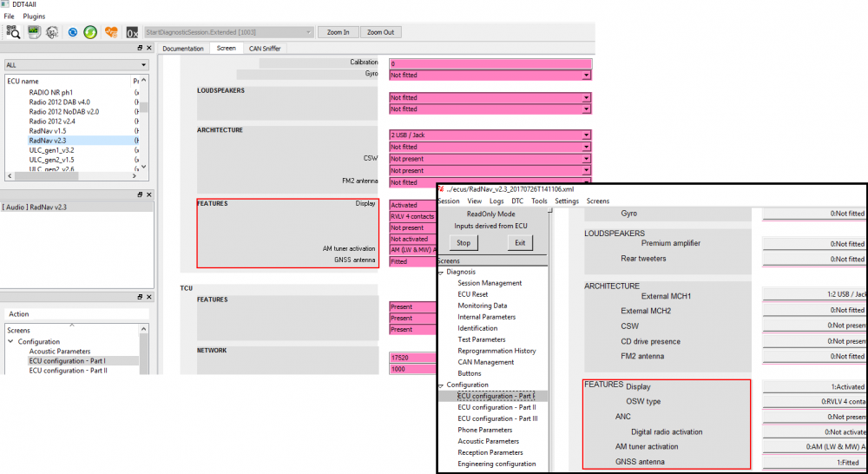Click the Stop button
This screenshot has width=868, height=474.
(464, 242)
